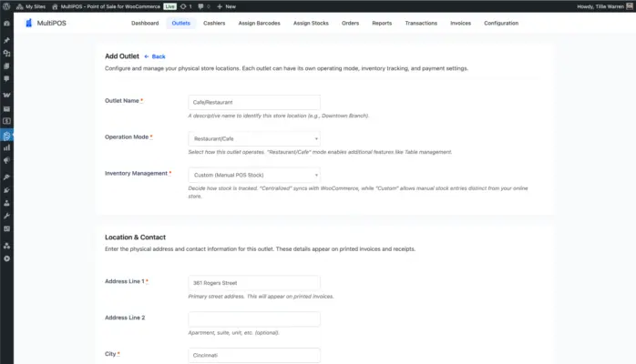Open Users sidebar icon

click(6, 203)
